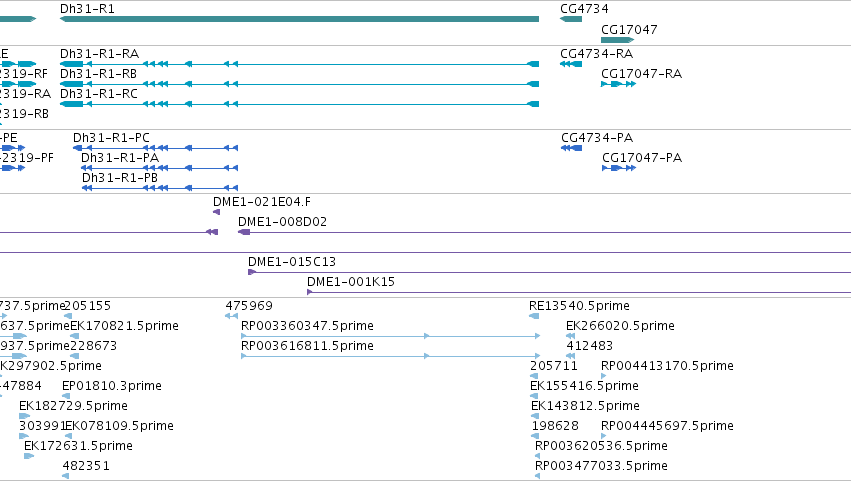Click the EK078109.5prime EST label

click(119, 426)
